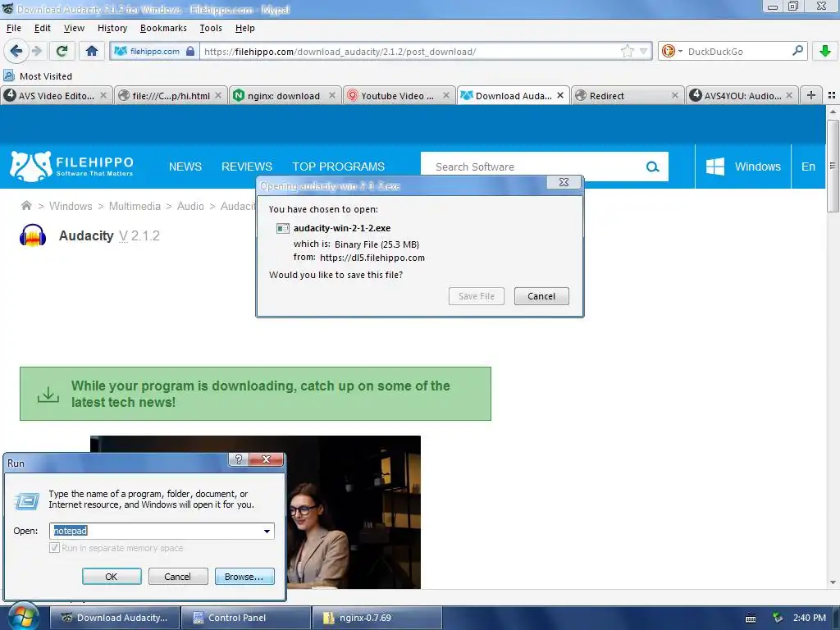Click the list all tabs grid icon

click(832, 95)
